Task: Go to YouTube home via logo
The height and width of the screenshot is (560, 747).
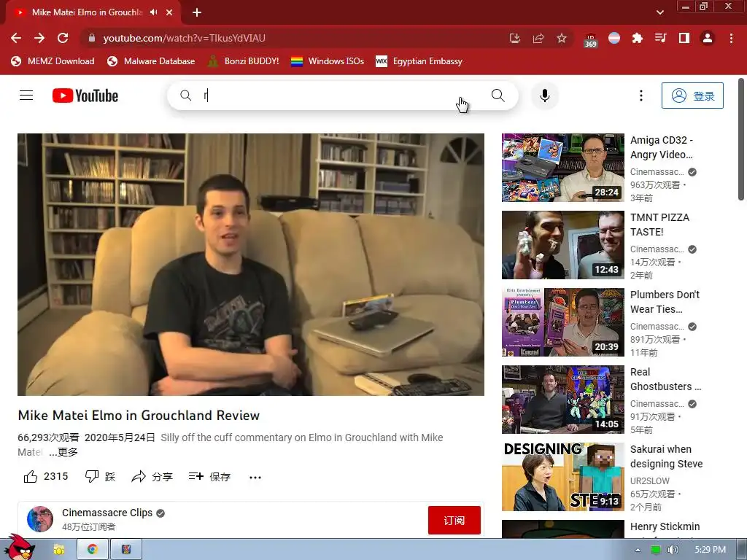Action: click(85, 96)
